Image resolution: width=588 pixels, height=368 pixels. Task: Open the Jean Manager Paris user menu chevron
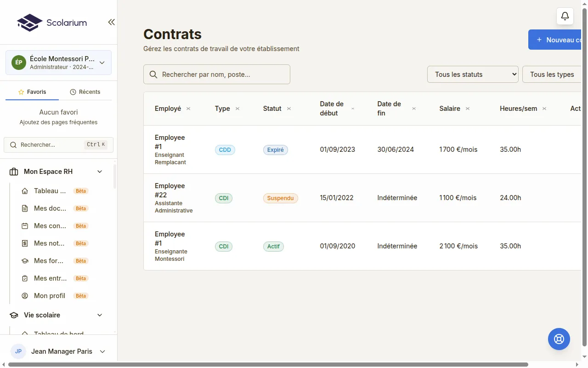pos(102,351)
